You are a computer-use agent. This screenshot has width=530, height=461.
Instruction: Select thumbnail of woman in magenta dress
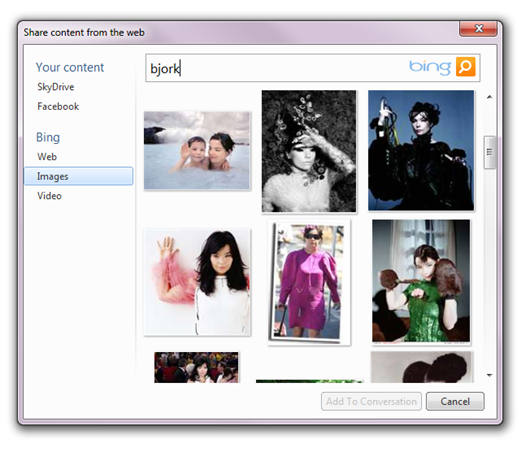click(x=309, y=282)
